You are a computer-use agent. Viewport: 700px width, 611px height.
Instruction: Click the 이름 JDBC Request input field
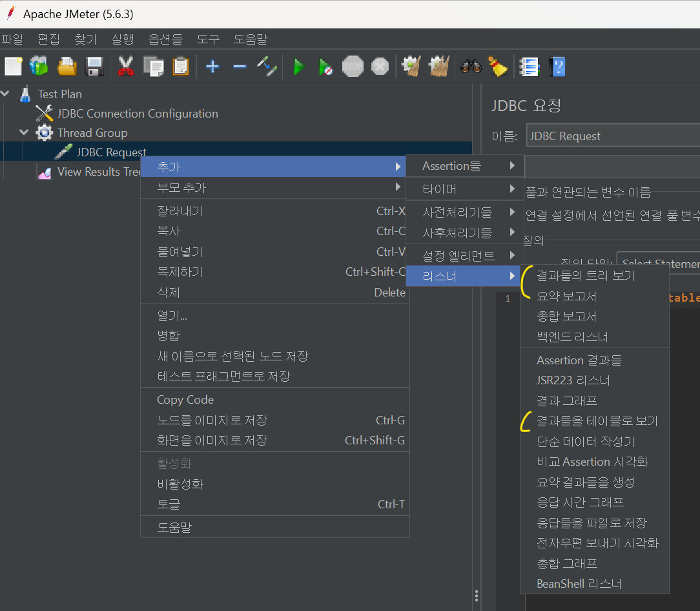(x=613, y=136)
